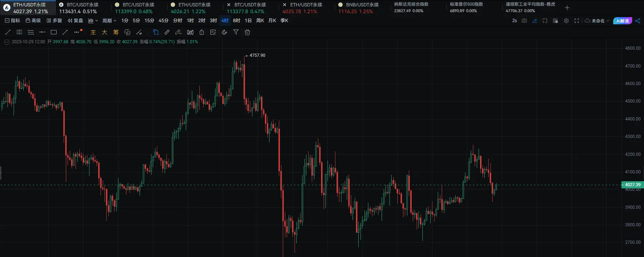
Task: Add a new symbol tab with plus
Action: 567,8
